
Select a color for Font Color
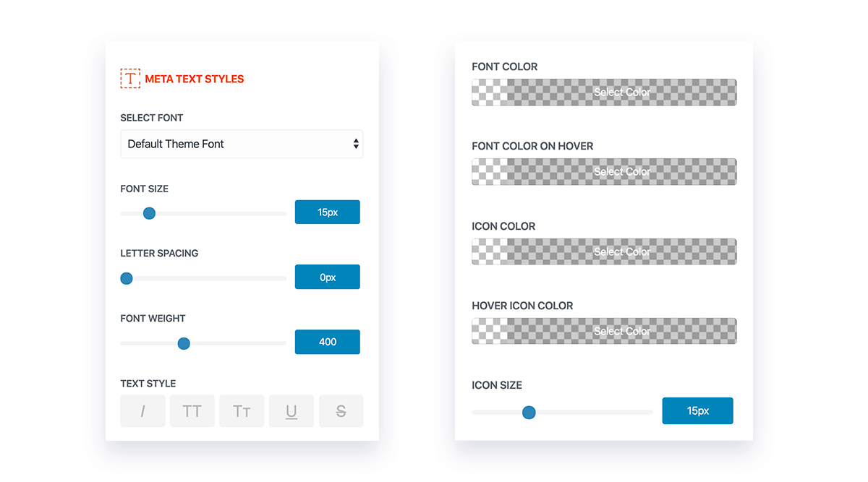[x=604, y=92]
